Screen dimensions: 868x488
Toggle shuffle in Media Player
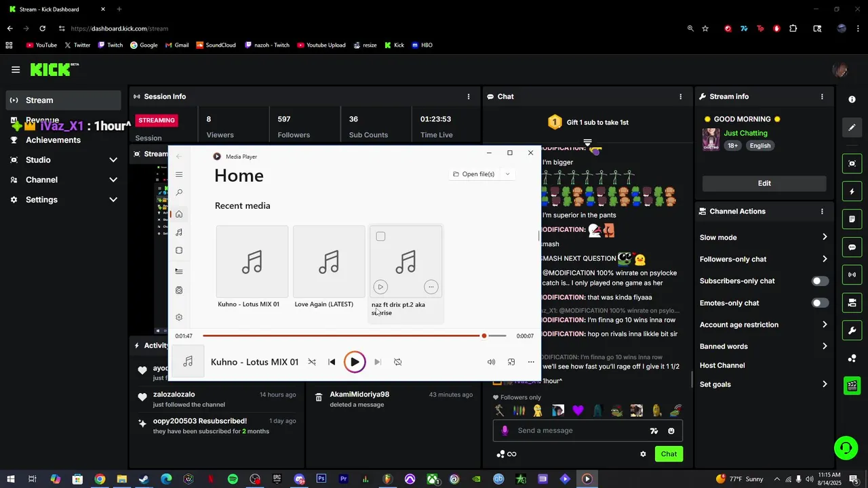pyautogui.click(x=312, y=362)
